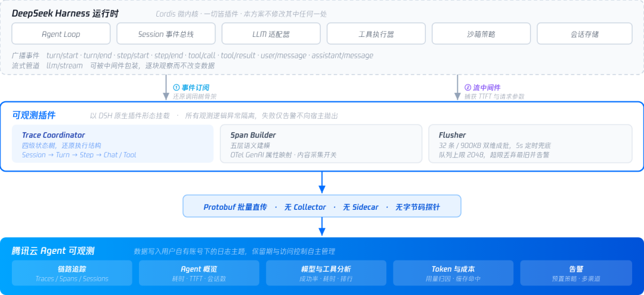This screenshot has height=295, width=644.
Task: Click the ① 事件订阅 label
Action: click(x=191, y=88)
